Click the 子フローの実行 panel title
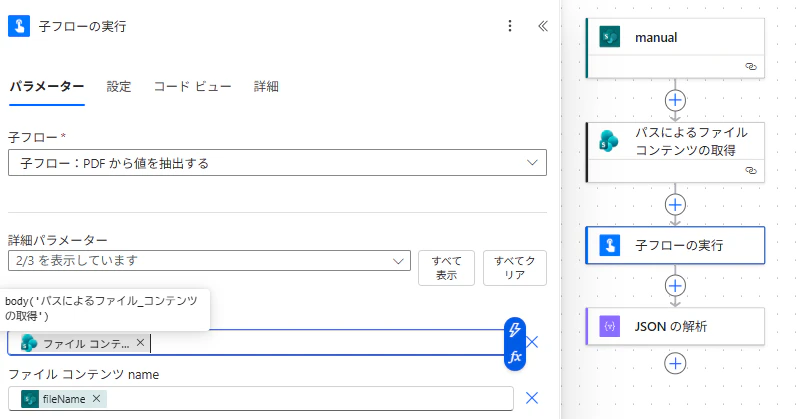This screenshot has width=797, height=419. pyautogui.click(x=82, y=26)
